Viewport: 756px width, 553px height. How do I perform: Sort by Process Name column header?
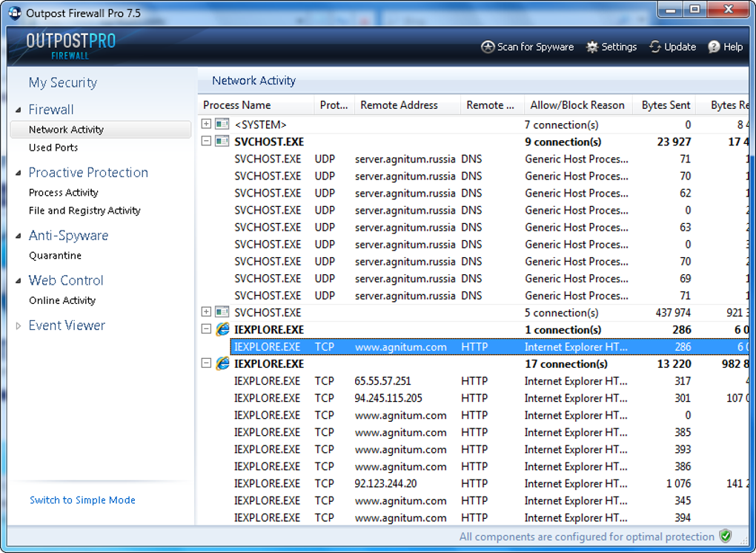[x=256, y=105]
